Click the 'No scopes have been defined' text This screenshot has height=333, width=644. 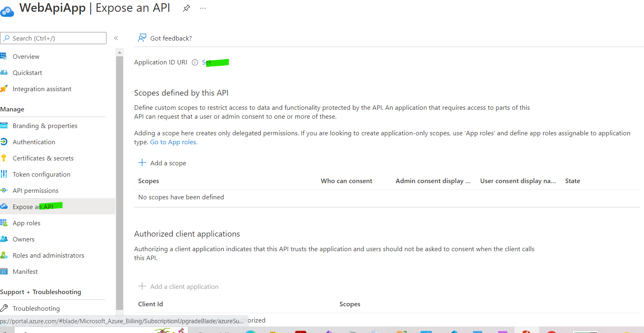click(x=181, y=197)
